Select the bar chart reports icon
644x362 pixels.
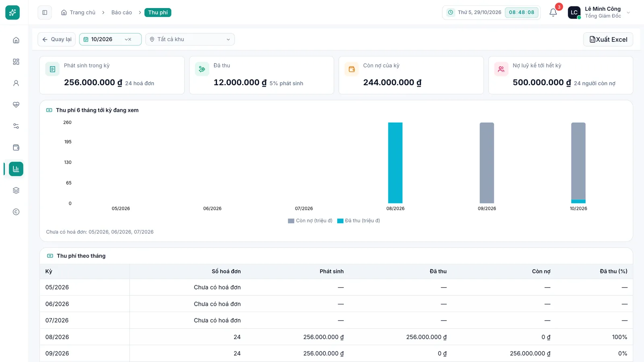pos(16,169)
